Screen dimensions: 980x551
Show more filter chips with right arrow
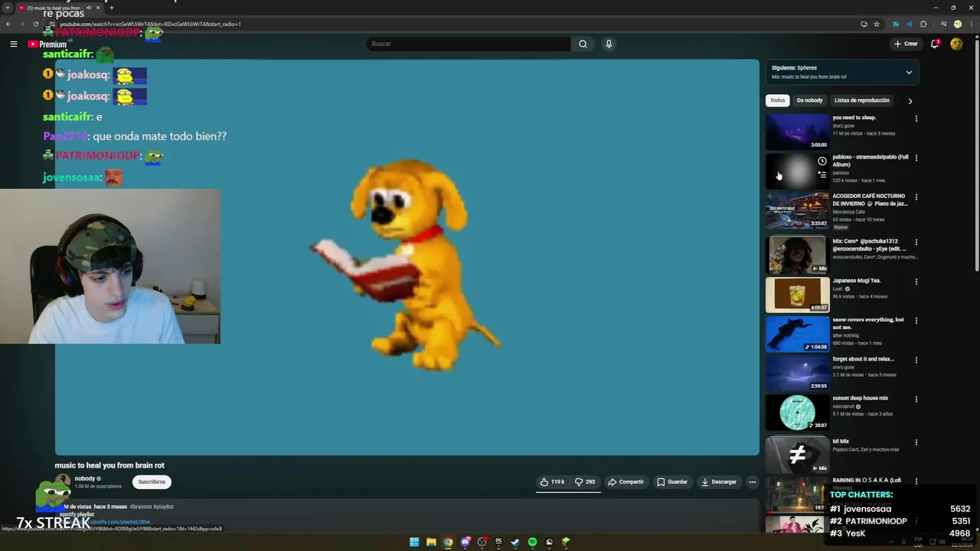coord(910,101)
